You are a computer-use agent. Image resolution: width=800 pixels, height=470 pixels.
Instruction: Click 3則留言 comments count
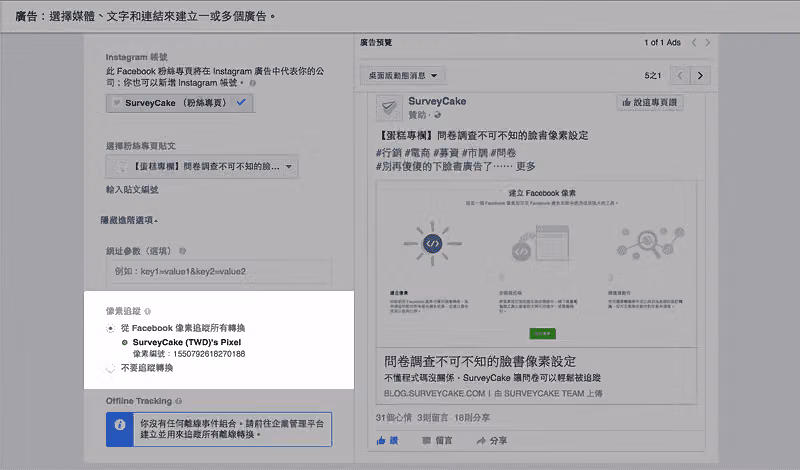pyautogui.click(x=433, y=417)
